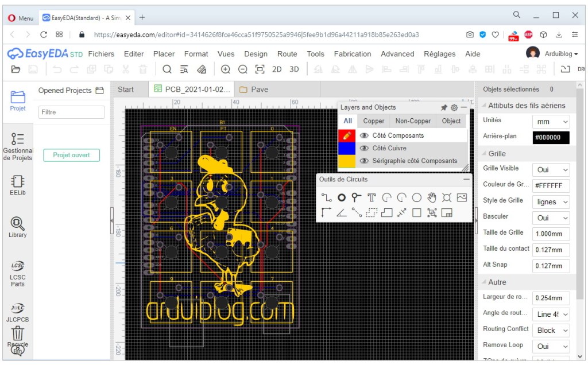Click the Projet ouvert button
Screen dimensions: 588x365
[71, 155]
